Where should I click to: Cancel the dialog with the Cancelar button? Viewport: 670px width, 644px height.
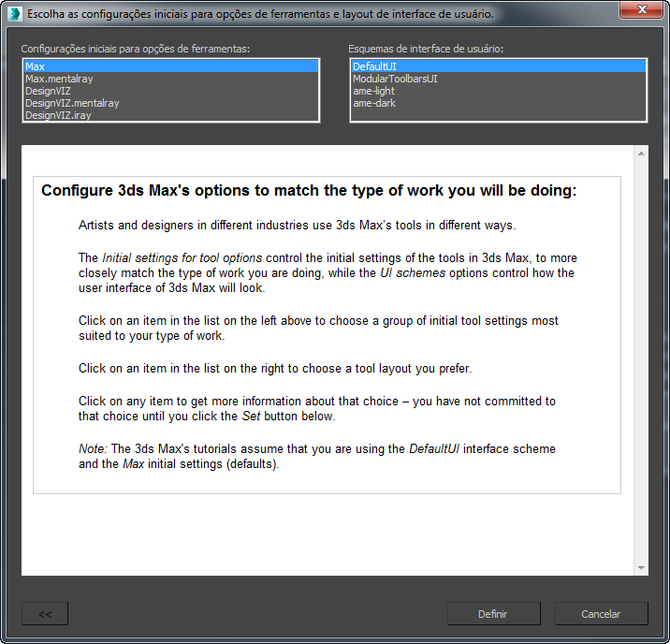pyautogui.click(x=601, y=614)
